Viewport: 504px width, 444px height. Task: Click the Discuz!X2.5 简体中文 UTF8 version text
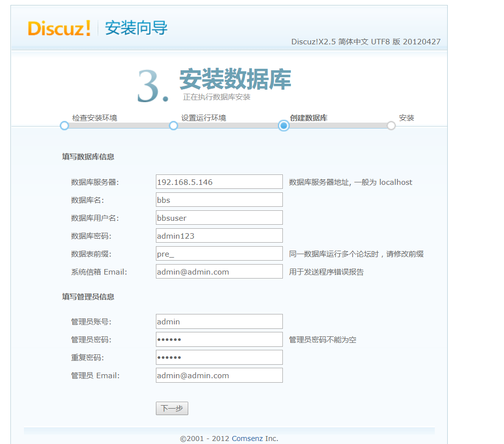click(366, 42)
